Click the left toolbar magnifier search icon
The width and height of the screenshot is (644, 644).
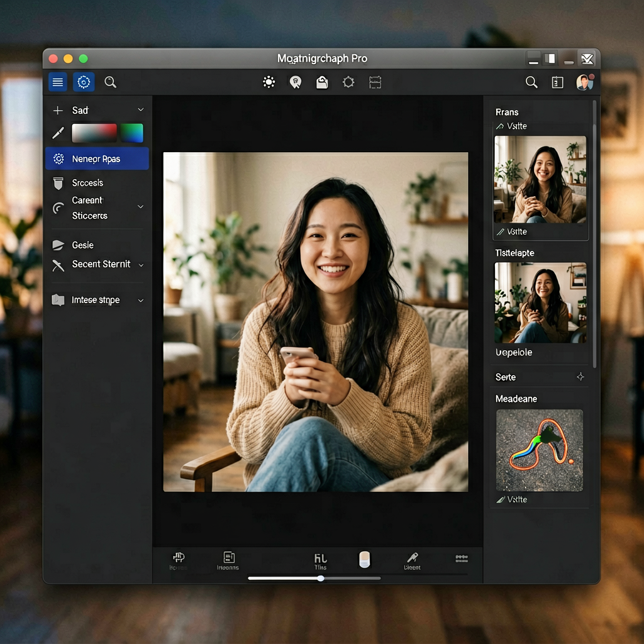coord(110,82)
